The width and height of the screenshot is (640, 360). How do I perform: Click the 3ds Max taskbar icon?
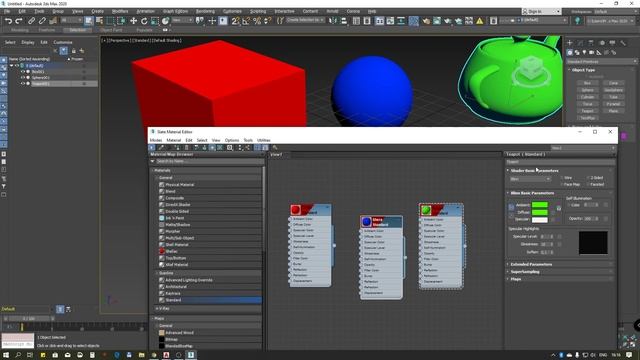coord(191,355)
